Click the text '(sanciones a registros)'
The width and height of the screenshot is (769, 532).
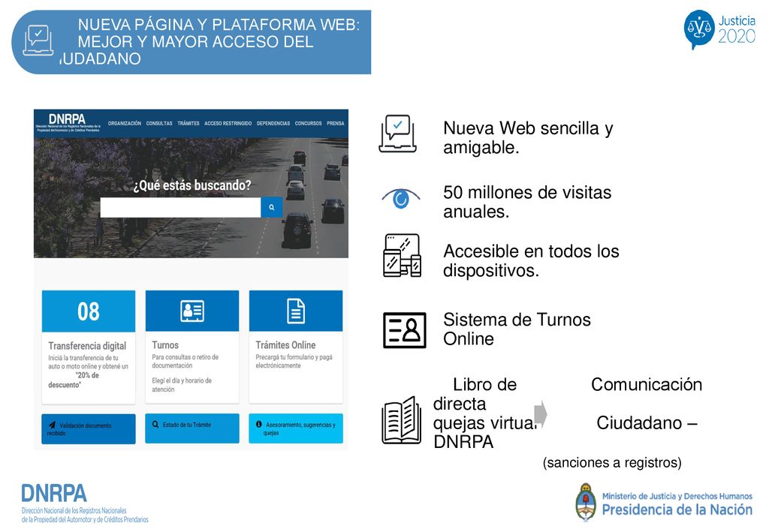pyautogui.click(x=612, y=462)
